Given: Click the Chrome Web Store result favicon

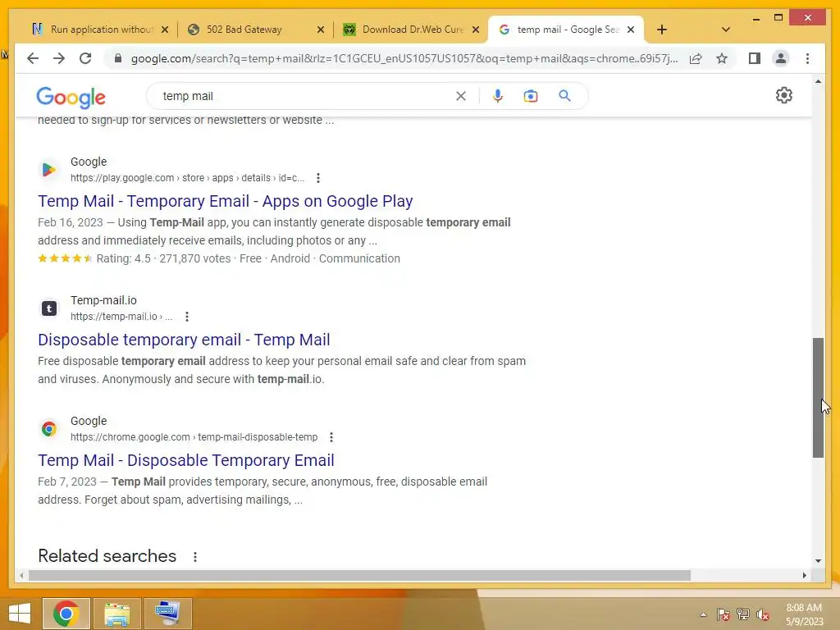Looking at the screenshot, I should [48, 429].
